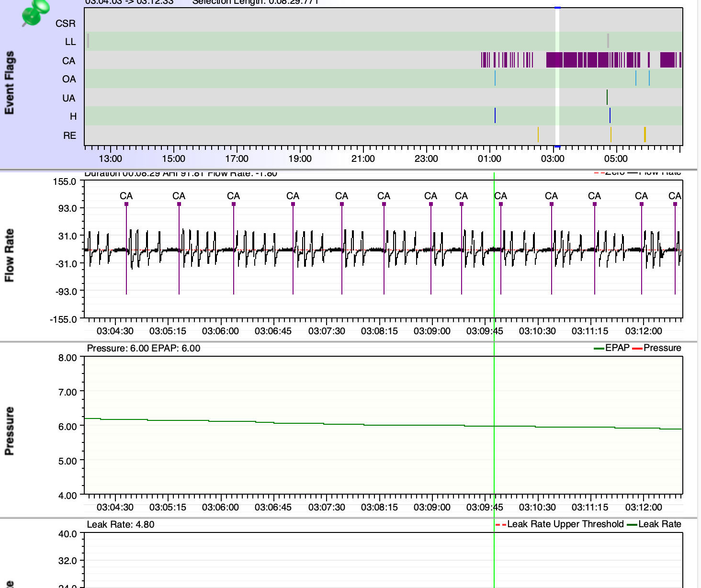Select the OA row label in Event Flags
Screen dimensions: 701x588
coord(69,79)
